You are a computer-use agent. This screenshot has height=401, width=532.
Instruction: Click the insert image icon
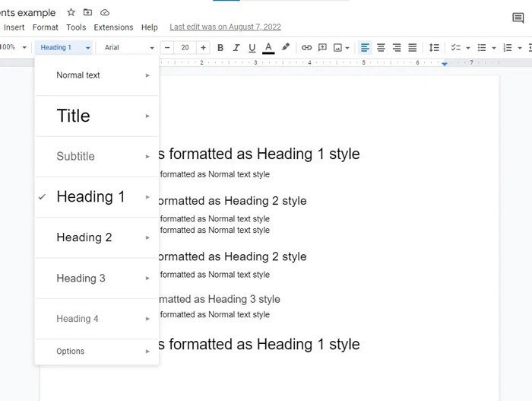[x=338, y=47]
